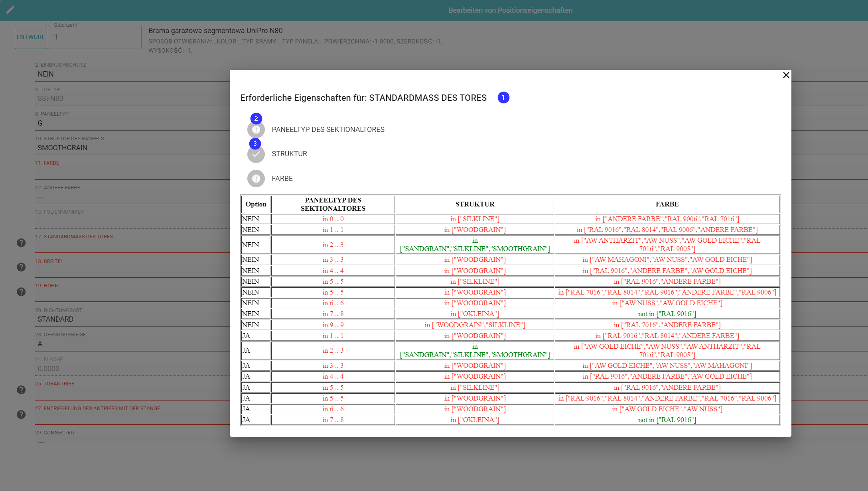Screen dimensions: 868x491
Task: Open help for Torantrieb field
Action: coord(21,390)
